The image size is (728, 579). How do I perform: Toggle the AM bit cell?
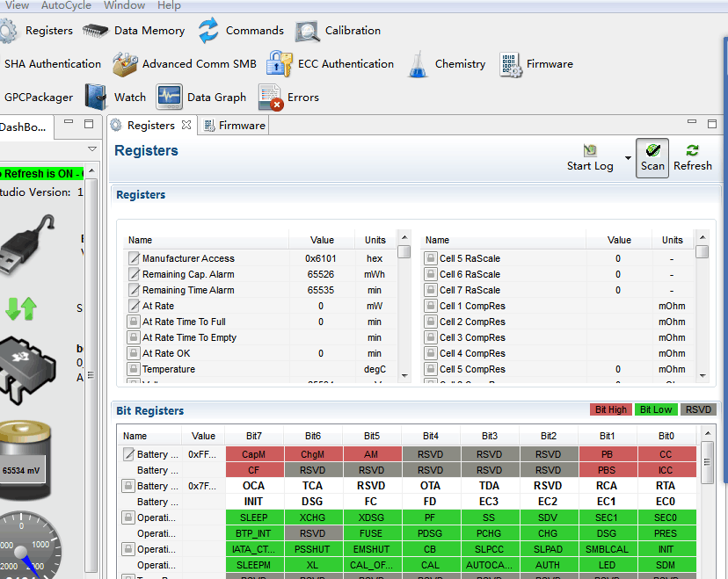coord(372,454)
